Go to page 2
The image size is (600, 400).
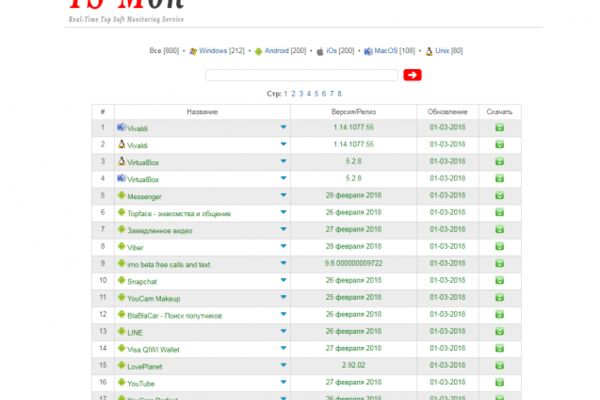coord(293,93)
